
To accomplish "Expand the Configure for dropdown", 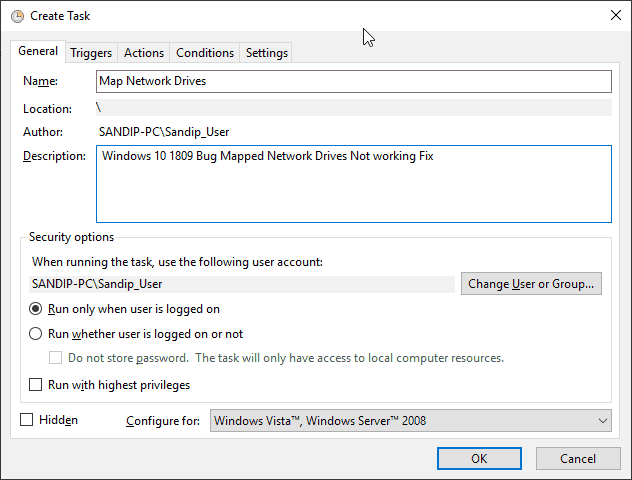I will click(x=411, y=421).
